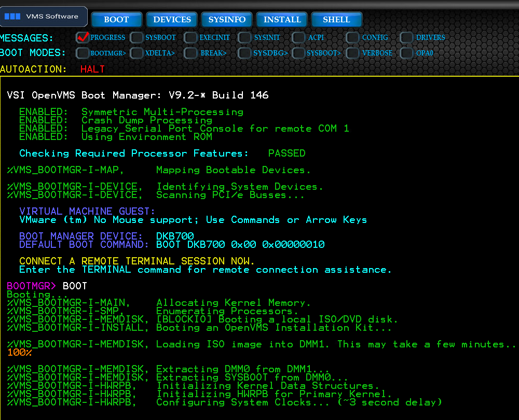The image size is (519, 420).
Task: Enable CONFIG messages checkbox
Action: 352,37
